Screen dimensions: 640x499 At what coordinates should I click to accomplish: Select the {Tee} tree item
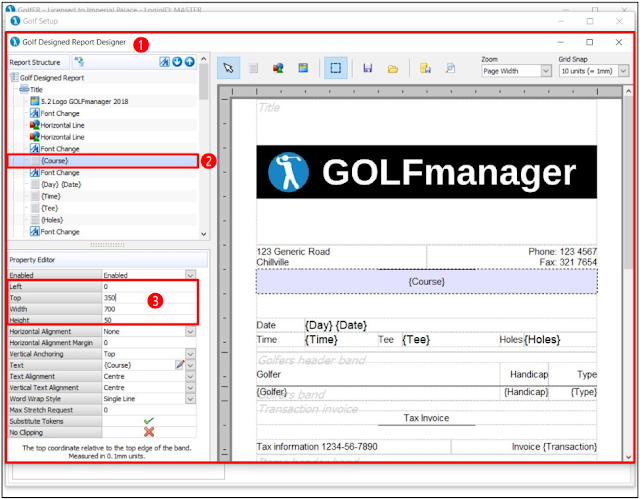[x=50, y=208]
